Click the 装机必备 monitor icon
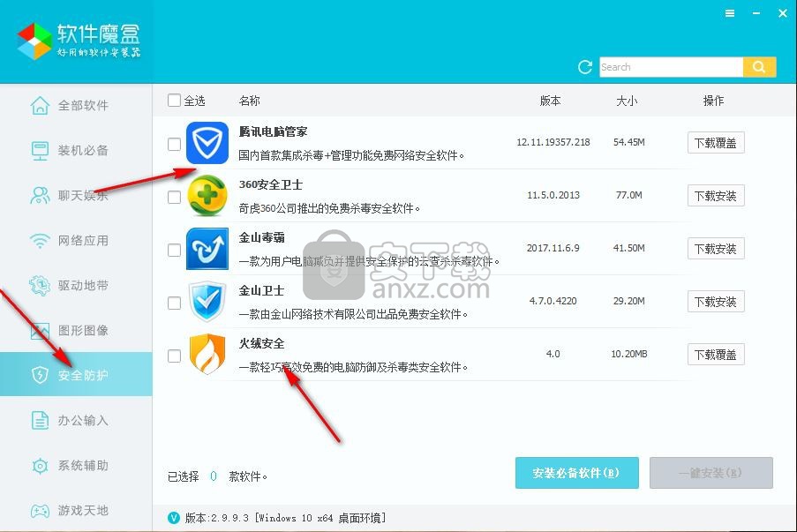This screenshot has width=797, height=532. [x=40, y=150]
